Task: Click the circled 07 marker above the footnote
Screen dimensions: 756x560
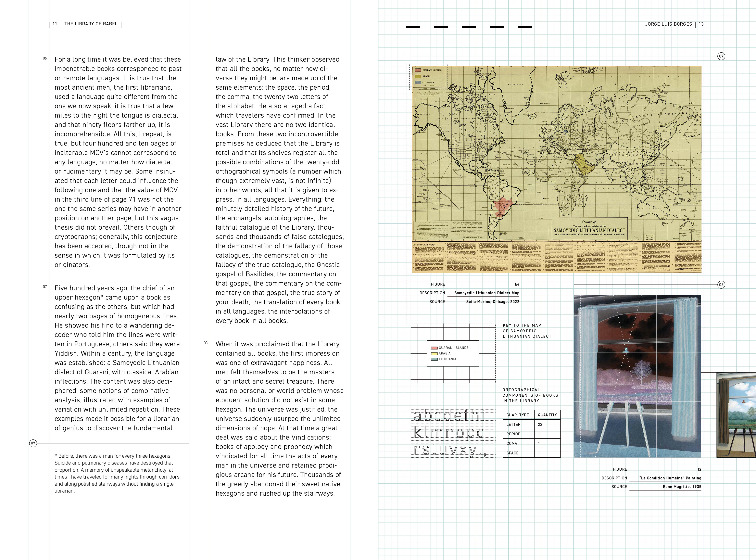Action: click(33, 443)
